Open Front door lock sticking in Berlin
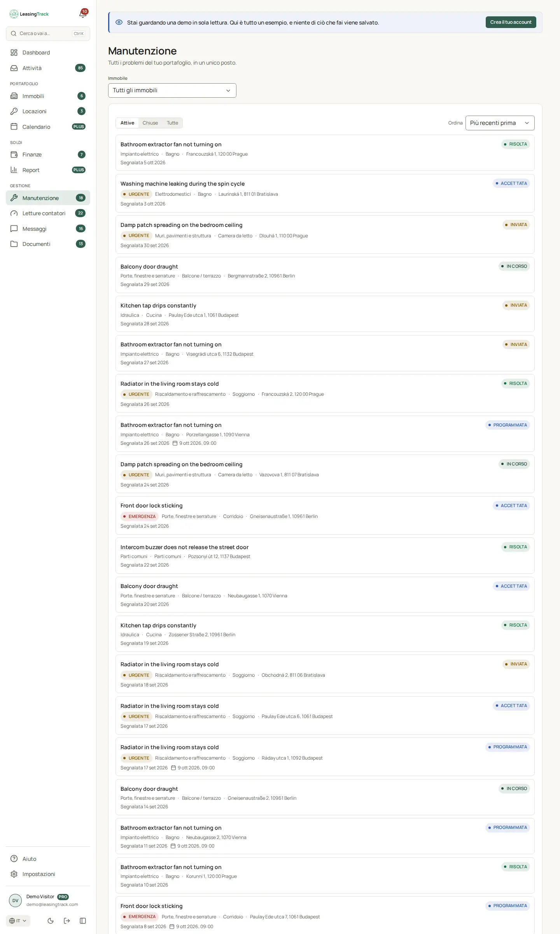Image resolution: width=560 pixels, height=934 pixels. [325, 515]
